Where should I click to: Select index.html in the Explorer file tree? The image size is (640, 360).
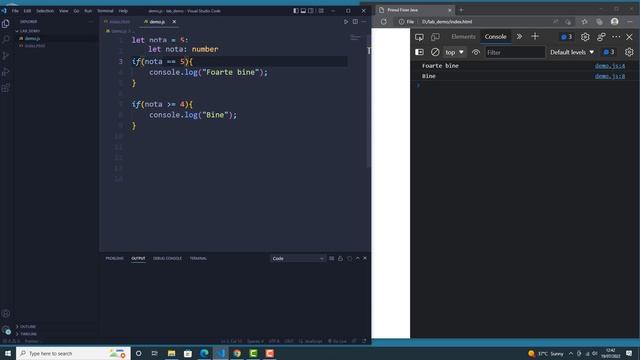[x=35, y=46]
